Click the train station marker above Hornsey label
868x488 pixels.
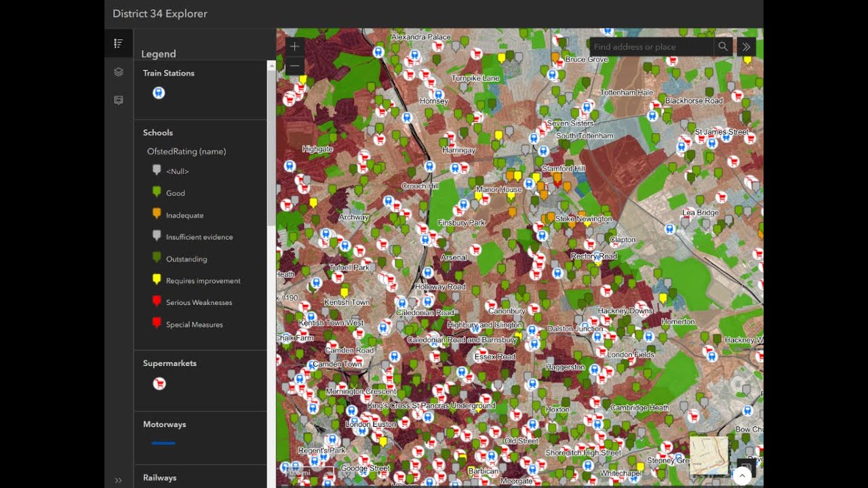coord(438,94)
